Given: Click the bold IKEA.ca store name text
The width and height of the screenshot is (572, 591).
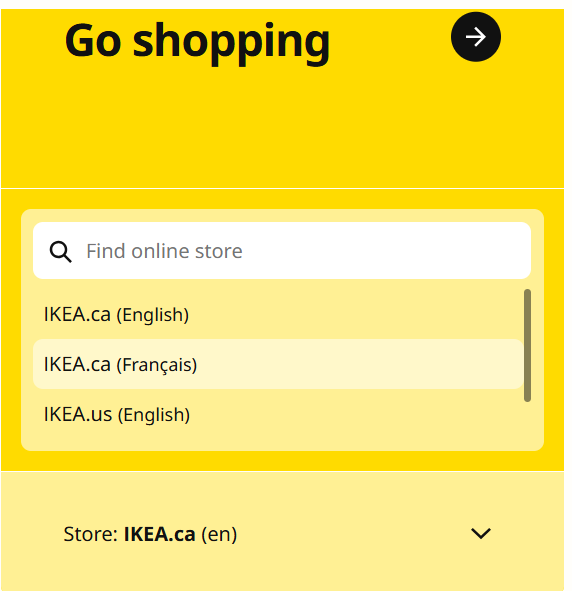Looking at the screenshot, I should [x=159, y=534].
